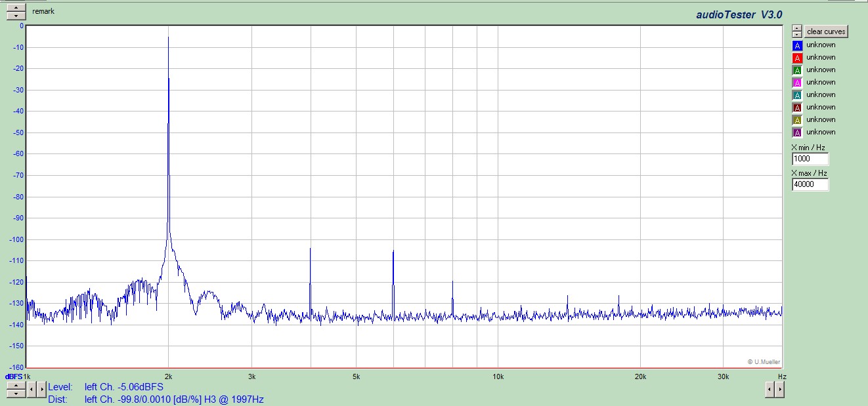Toggle the red A curve swatch
The width and height of the screenshot is (868, 406).
(x=797, y=58)
